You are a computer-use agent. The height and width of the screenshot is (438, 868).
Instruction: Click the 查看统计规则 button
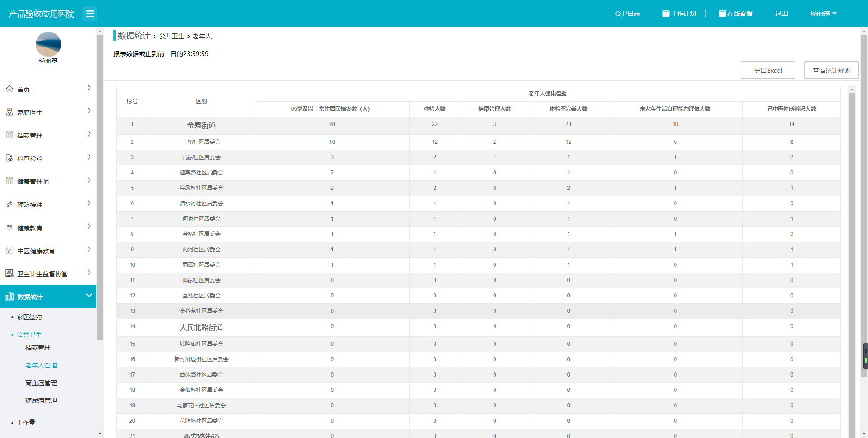[831, 70]
